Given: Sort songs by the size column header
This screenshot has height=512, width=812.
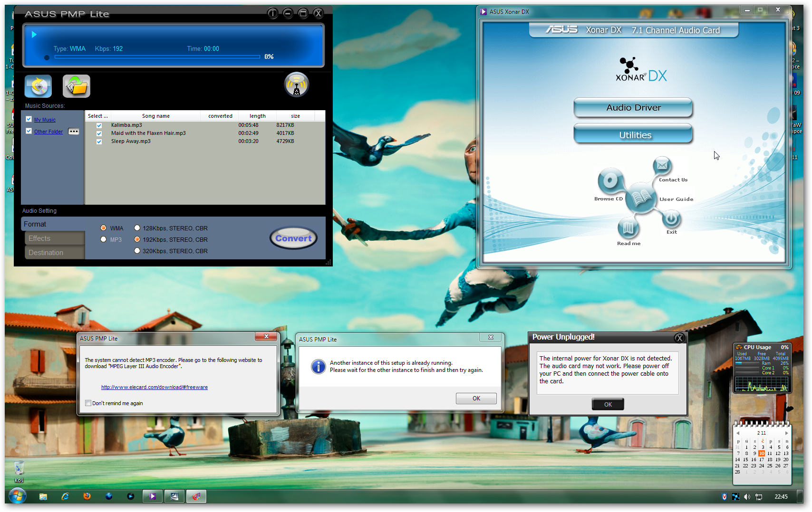Looking at the screenshot, I should pos(295,116).
